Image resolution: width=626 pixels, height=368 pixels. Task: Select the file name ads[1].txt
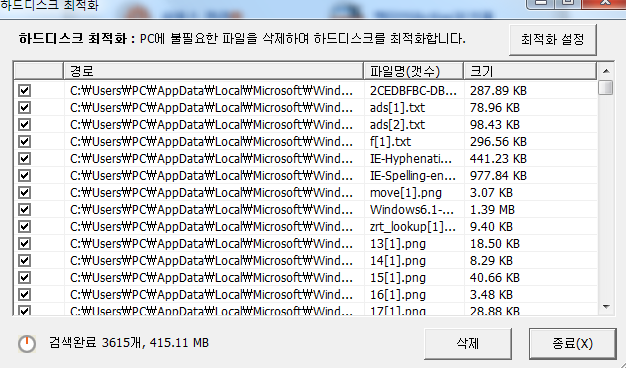tap(397, 108)
